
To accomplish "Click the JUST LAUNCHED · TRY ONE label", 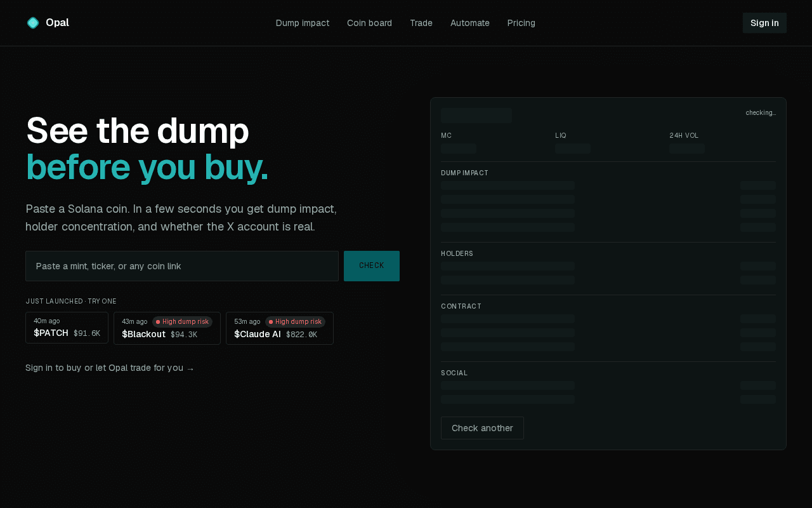I will click(71, 302).
